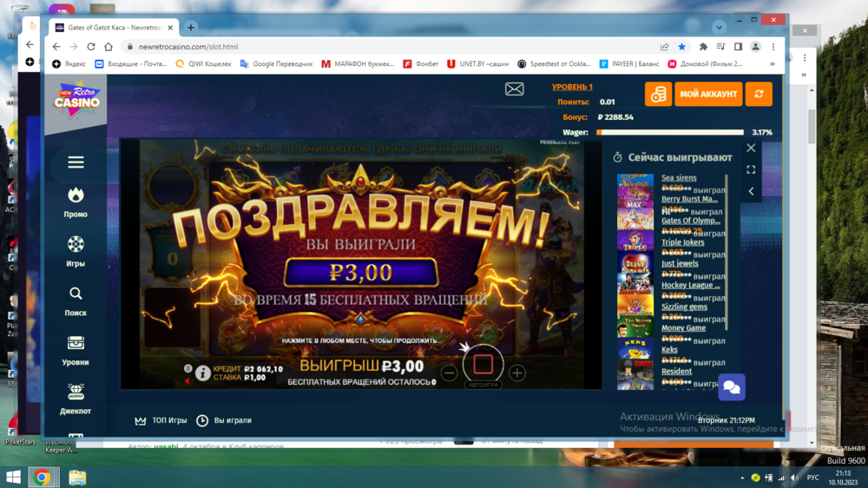Click the МОЙ АККАУНТ button
The width and height of the screenshot is (868, 488).
[x=709, y=94]
